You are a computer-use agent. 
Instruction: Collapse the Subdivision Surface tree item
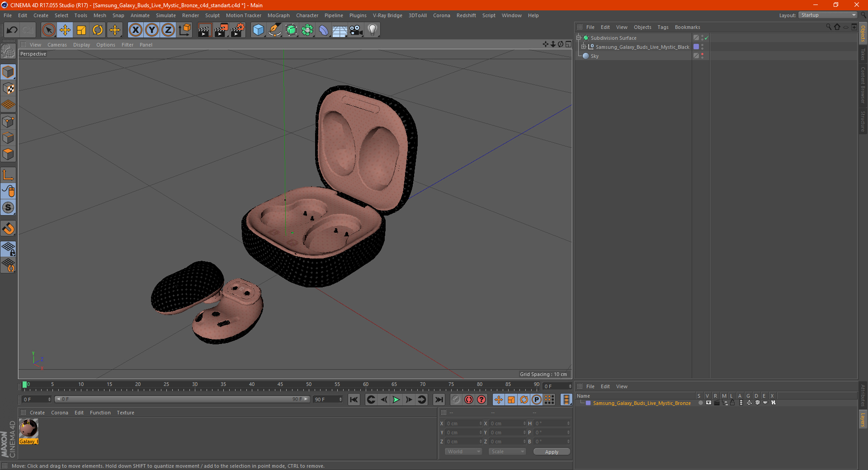(x=579, y=38)
